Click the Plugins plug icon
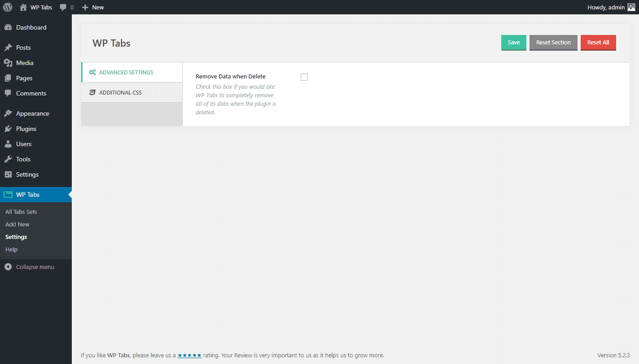This screenshot has height=364, width=639. pos(8,129)
